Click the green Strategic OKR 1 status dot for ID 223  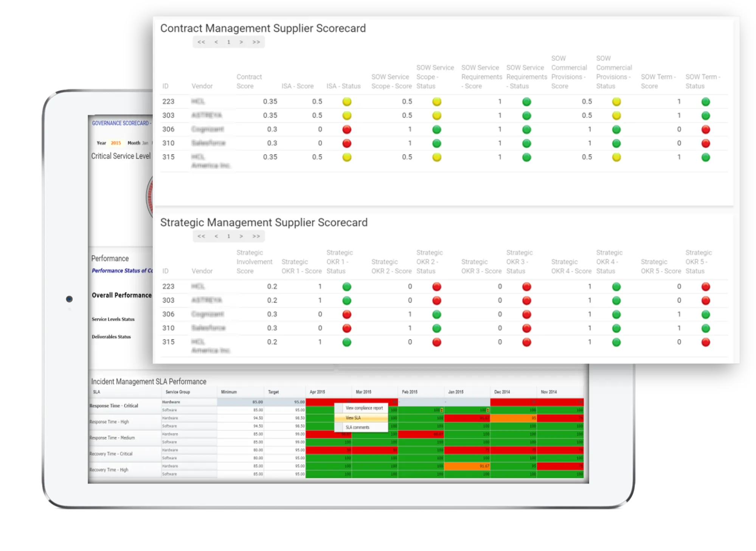coord(346,286)
